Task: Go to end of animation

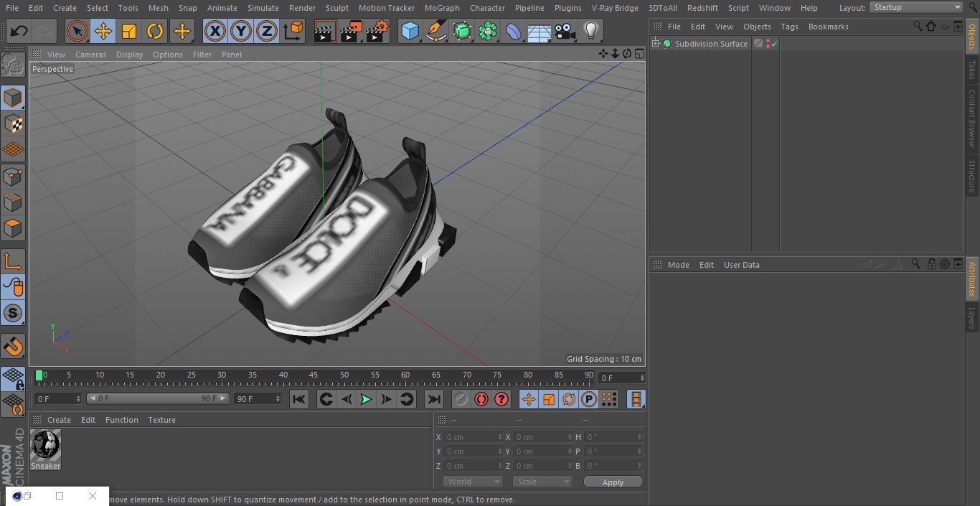Action: pyautogui.click(x=434, y=399)
